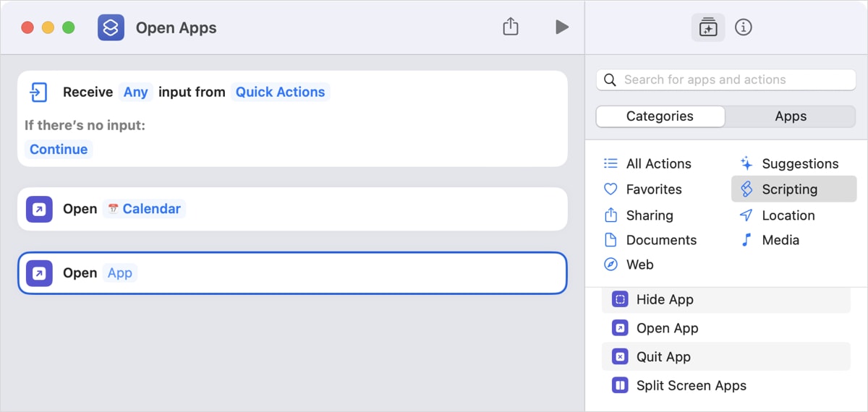Click the green full-screen window button
This screenshot has width=868, height=412.
pos(68,27)
